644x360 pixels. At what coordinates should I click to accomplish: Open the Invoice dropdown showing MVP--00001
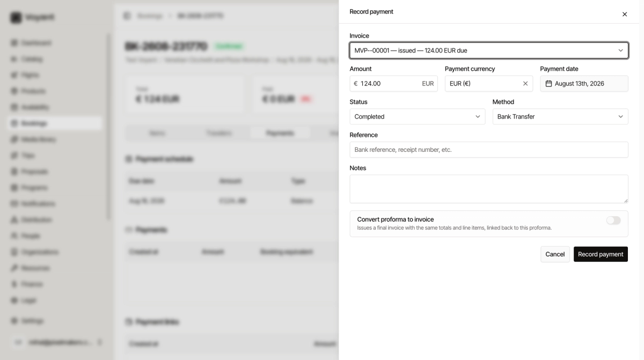point(489,50)
